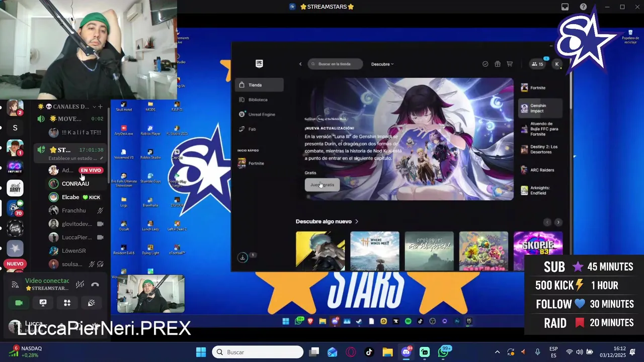This screenshot has width=644, height=362.
Task: Select user LuccaPier in voice channel
Action: click(75, 237)
